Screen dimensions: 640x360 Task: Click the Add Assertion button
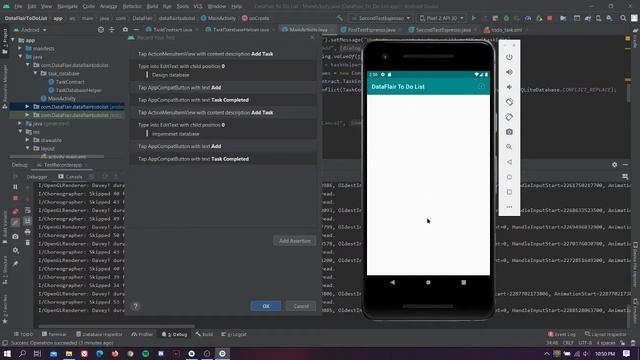pyautogui.click(x=295, y=241)
